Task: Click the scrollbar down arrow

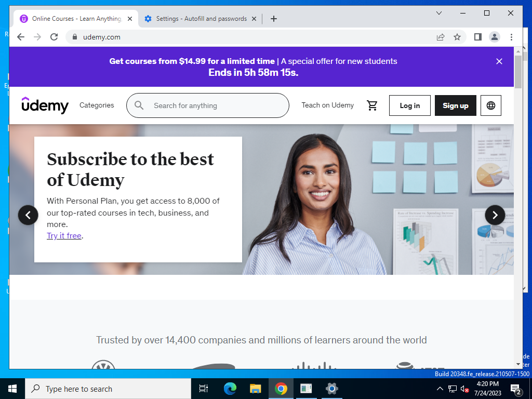Action: [518, 364]
